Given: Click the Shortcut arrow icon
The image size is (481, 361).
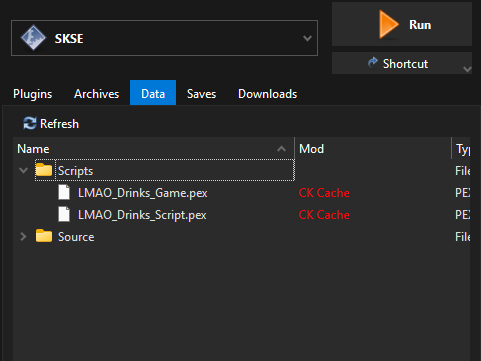Looking at the screenshot, I should [373, 62].
